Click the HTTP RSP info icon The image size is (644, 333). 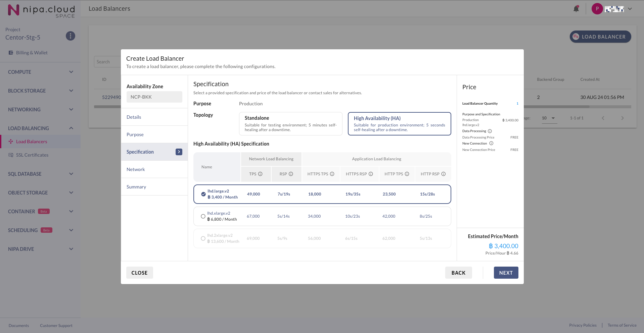[x=443, y=174]
